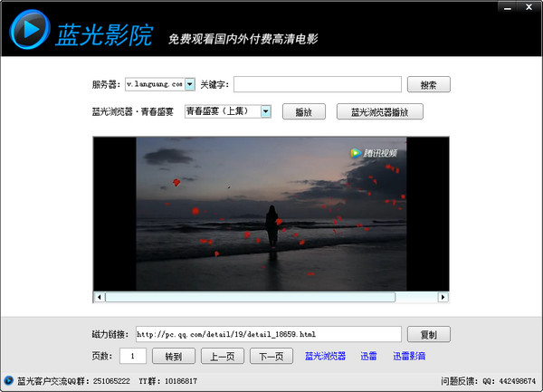
Task: Click the scrollbar left arrow
Action: (x=100, y=297)
